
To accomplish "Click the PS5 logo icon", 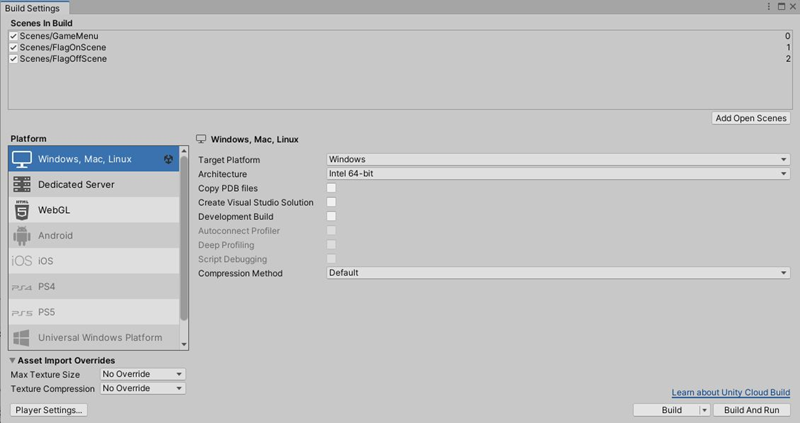I will click(22, 313).
